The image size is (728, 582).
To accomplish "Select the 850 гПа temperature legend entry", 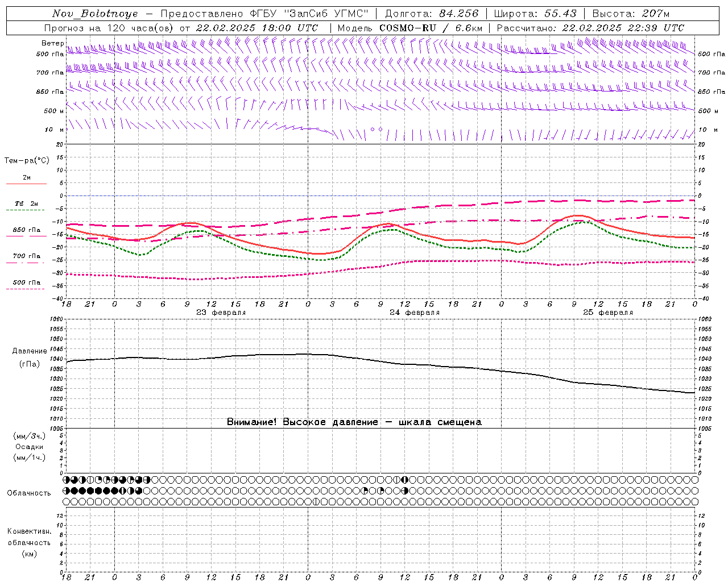I will (27, 230).
